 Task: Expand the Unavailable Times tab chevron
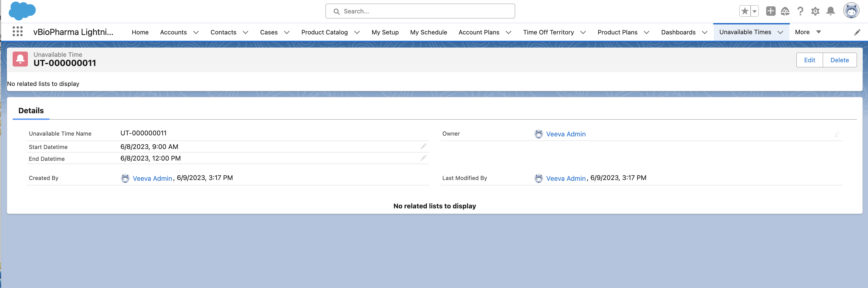(x=780, y=32)
